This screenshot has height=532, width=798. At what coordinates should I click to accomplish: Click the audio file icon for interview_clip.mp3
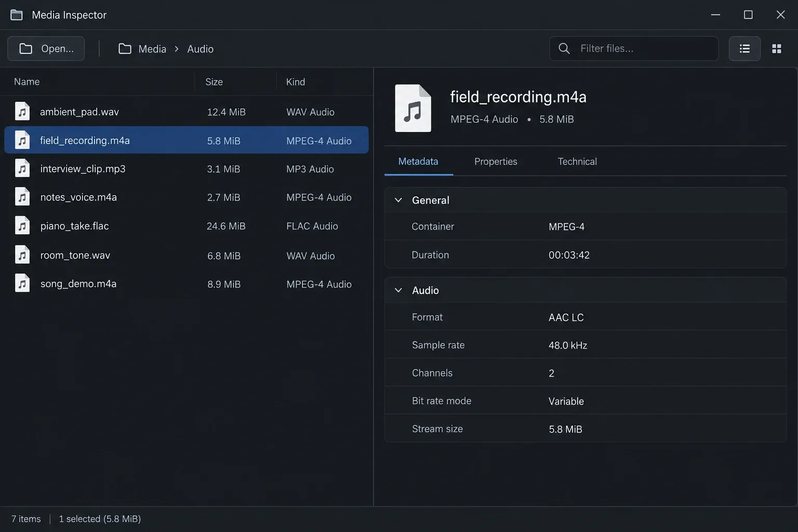(x=22, y=168)
